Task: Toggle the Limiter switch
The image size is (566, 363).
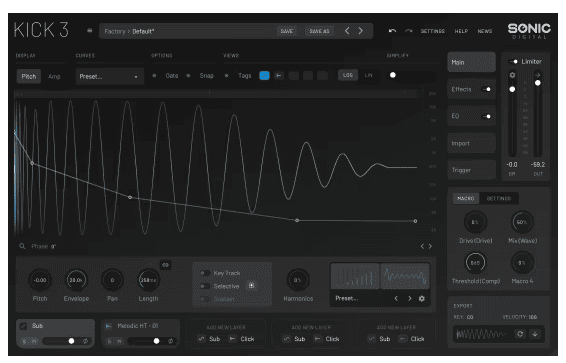Action: coord(513,62)
